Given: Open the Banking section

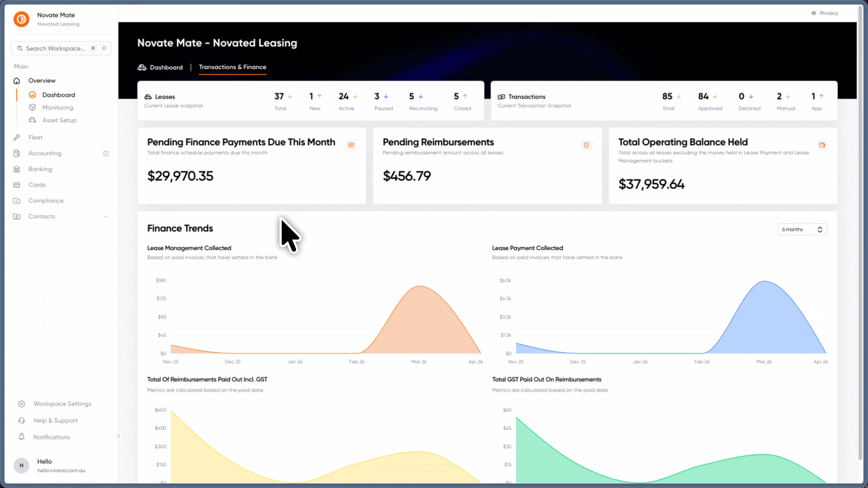Looking at the screenshot, I should tap(40, 169).
